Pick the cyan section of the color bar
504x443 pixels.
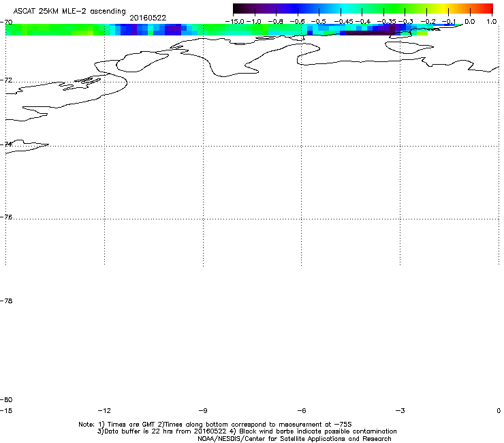click(345, 9)
